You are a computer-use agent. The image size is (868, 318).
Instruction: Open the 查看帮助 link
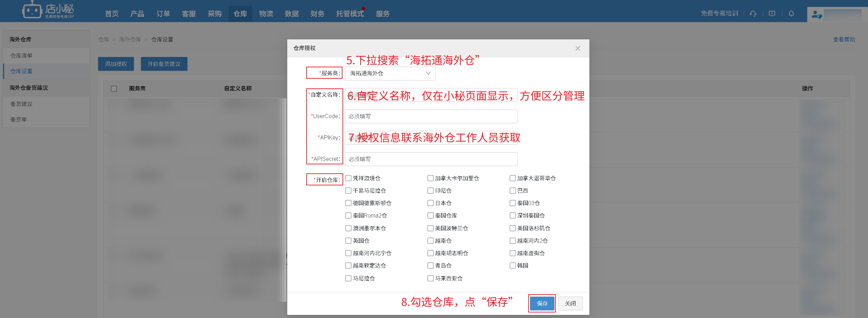pyautogui.click(x=844, y=40)
